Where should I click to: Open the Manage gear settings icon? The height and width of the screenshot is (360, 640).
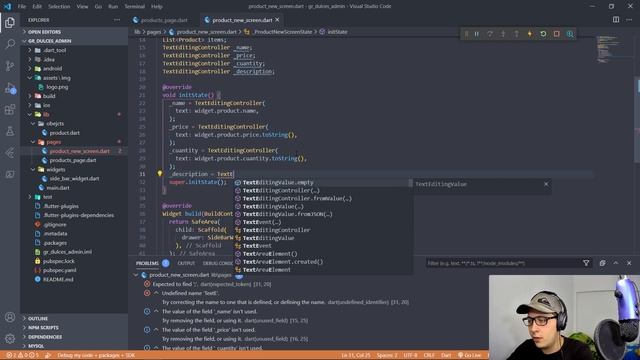pos(10,338)
